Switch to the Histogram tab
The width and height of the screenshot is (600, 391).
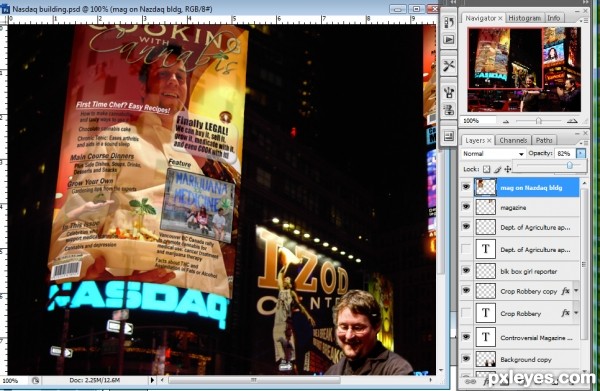click(x=525, y=18)
